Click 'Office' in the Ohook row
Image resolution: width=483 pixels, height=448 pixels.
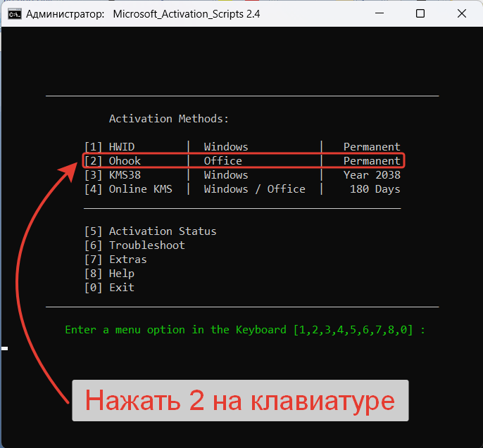tap(222, 161)
